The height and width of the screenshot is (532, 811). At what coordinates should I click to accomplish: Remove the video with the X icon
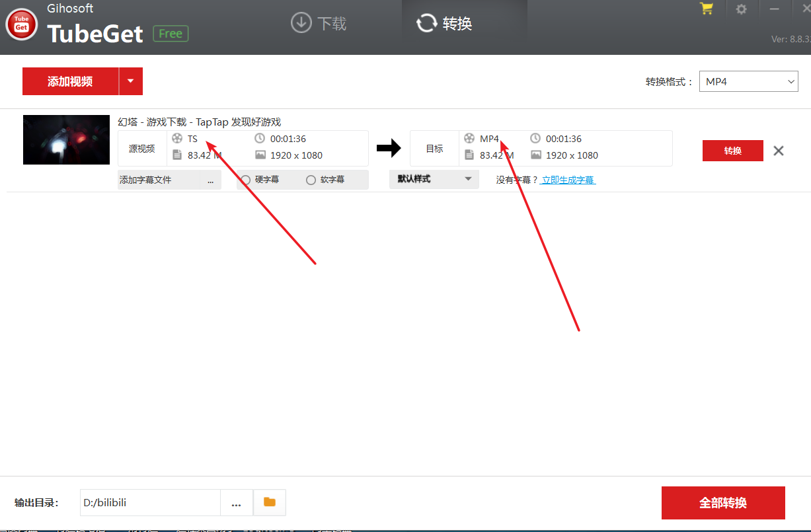point(779,151)
